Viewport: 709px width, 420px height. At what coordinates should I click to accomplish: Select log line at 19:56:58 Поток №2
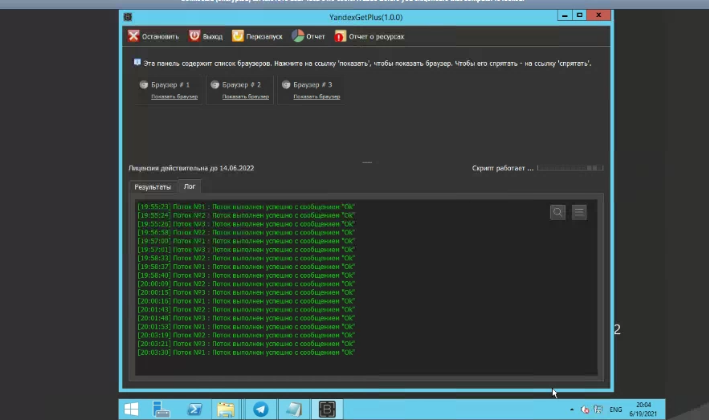coord(246,232)
